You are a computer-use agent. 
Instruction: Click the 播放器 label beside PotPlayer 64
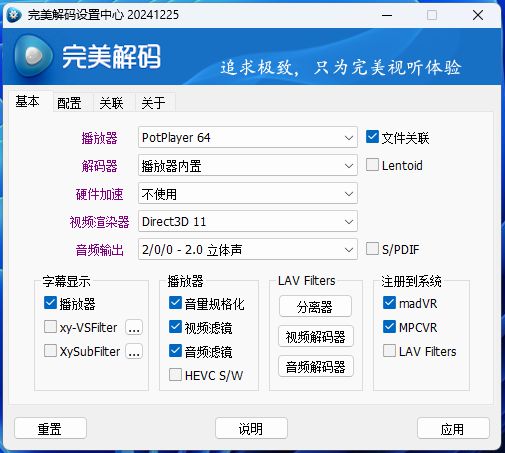(x=100, y=138)
